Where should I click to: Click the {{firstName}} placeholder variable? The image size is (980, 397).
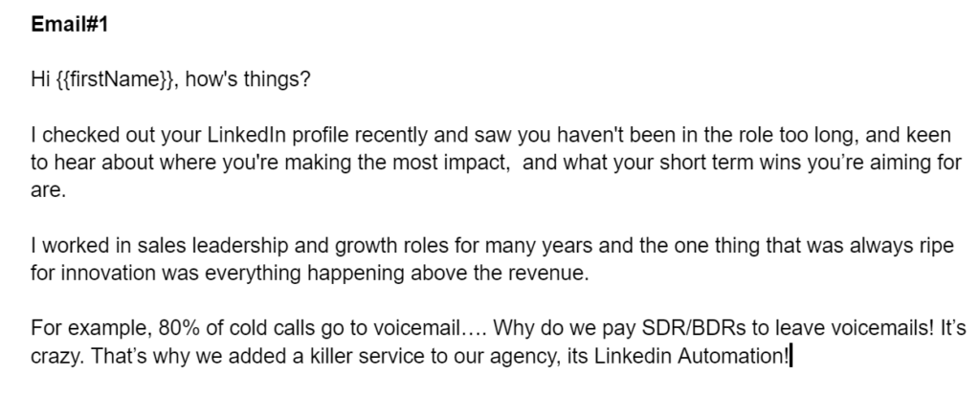click(x=115, y=80)
